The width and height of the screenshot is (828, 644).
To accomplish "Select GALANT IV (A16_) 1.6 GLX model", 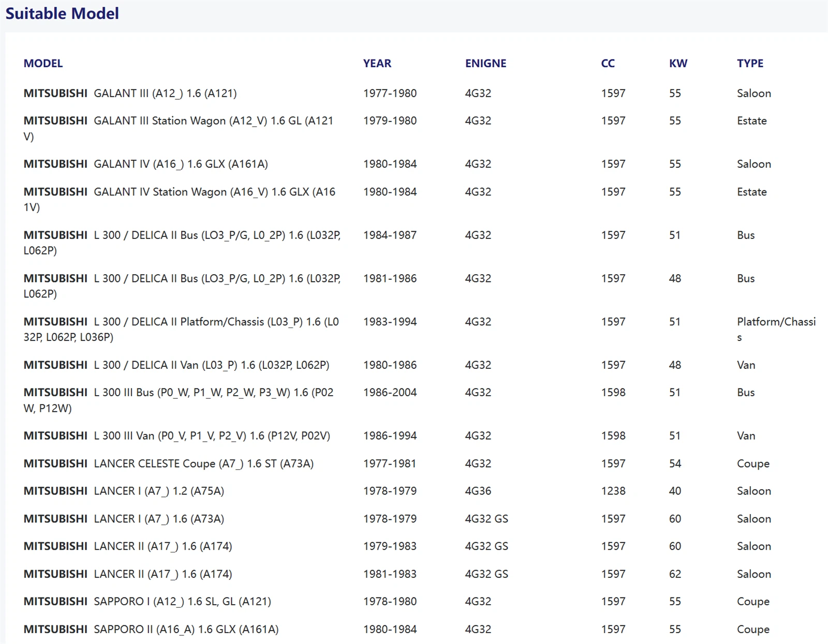I will click(145, 164).
